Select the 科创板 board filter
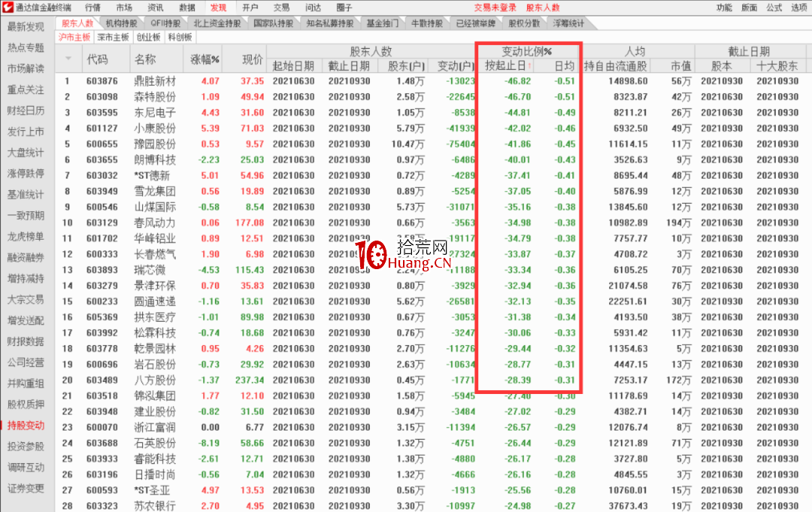Viewport: 812px width, 512px height. [x=180, y=38]
